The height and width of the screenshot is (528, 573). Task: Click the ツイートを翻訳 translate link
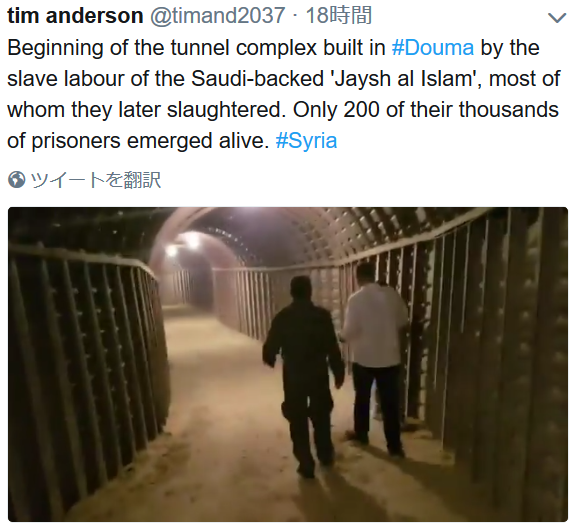(x=95, y=180)
